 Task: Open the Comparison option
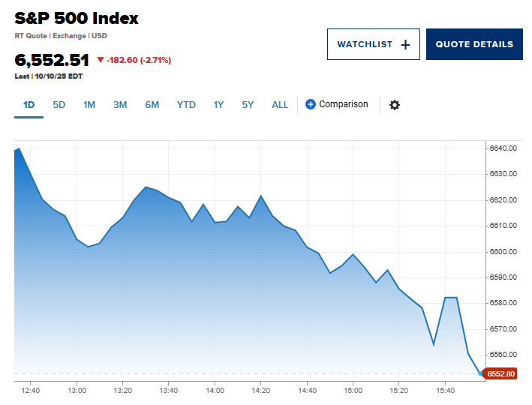344,104
